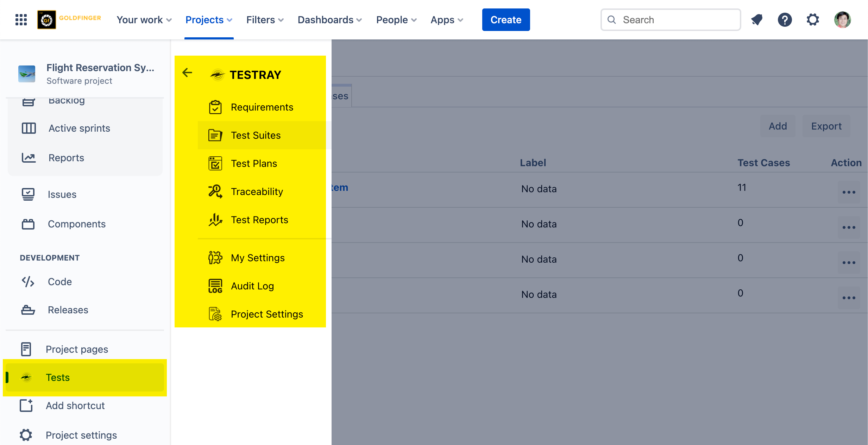Expand the Filters dropdown menu

tap(265, 20)
